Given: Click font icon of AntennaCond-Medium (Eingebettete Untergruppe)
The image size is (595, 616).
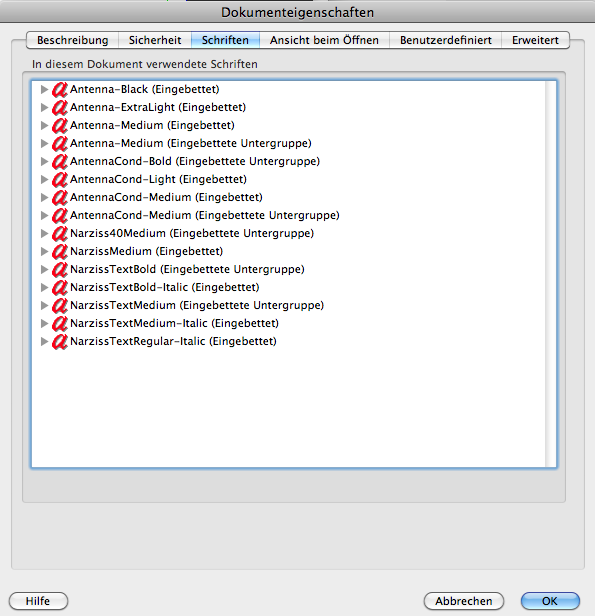Looking at the screenshot, I should pyautogui.click(x=60, y=216).
